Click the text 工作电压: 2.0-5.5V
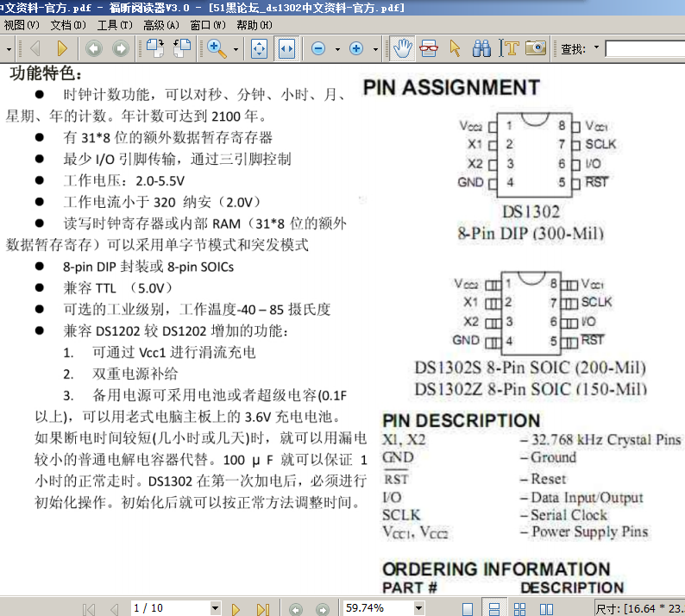The width and height of the screenshot is (685, 616). pos(124,180)
